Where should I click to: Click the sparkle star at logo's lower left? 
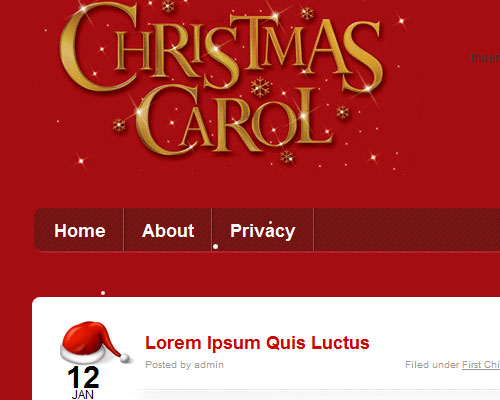[81, 161]
